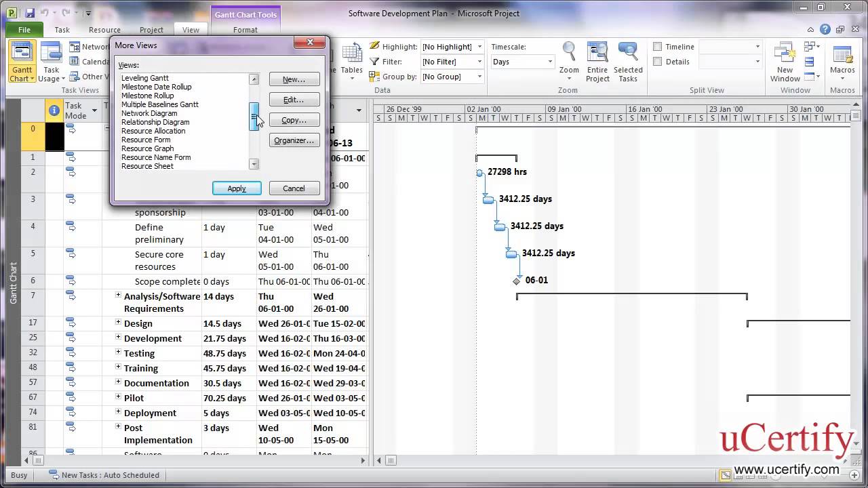Screen dimensions: 868x488
Task: Click the Group by icon
Action: (374, 76)
